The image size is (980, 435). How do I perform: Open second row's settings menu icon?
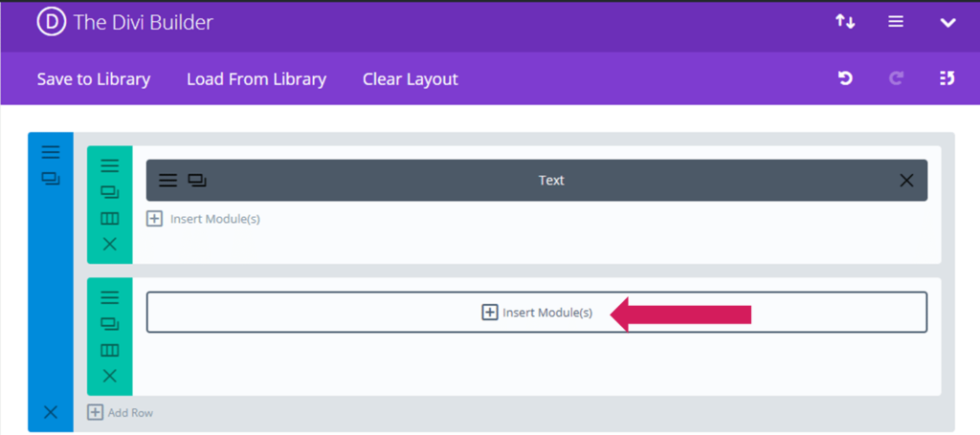click(109, 297)
